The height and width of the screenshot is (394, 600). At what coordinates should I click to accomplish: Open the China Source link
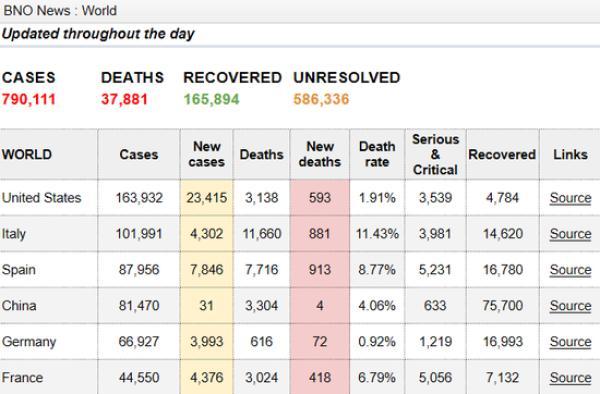[570, 306]
